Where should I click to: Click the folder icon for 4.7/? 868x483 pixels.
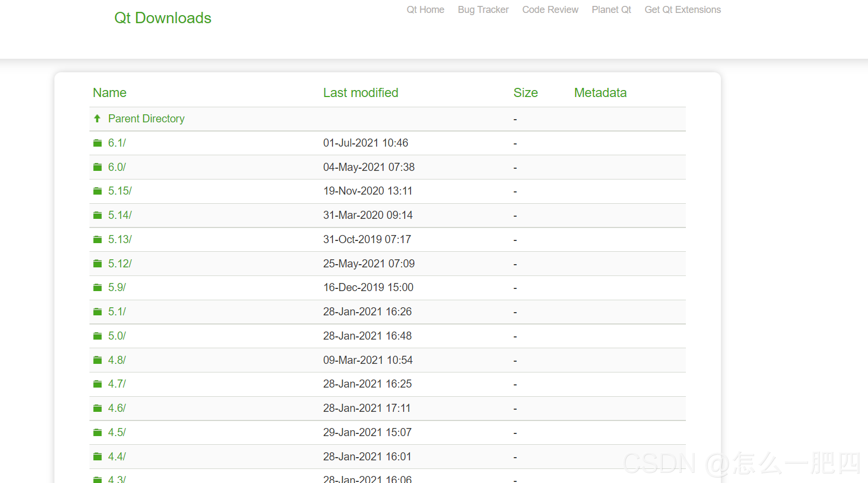tap(98, 384)
